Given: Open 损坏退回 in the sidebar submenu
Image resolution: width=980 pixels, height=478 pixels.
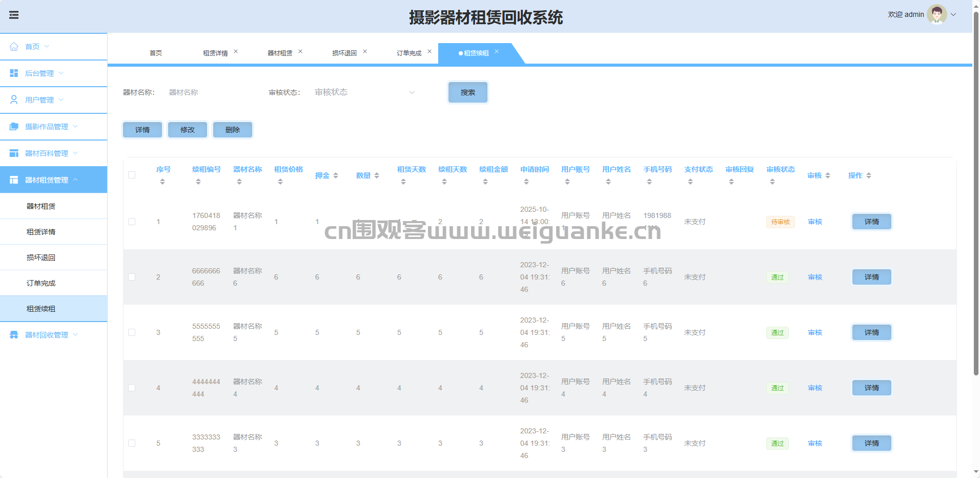Looking at the screenshot, I should [41, 257].
